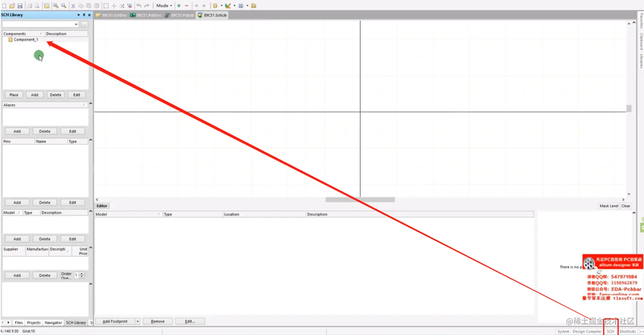Open Print Preview from the toolbar

[37, 6]
